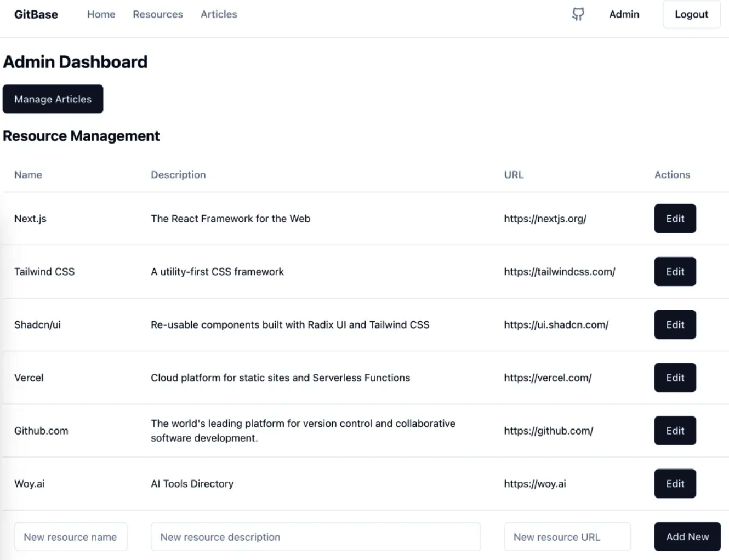
Task: Click the Admin nav link
Action: tap(624, 14)
